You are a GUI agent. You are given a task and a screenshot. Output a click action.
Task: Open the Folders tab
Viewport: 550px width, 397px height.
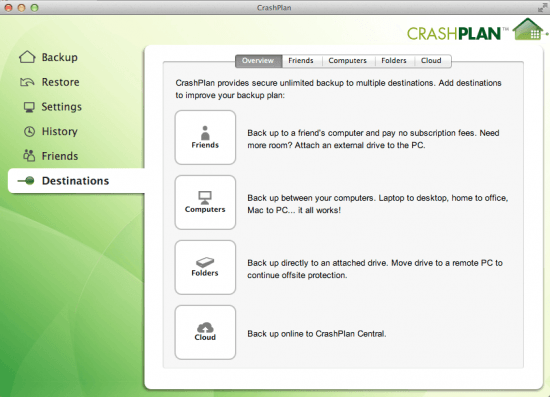click(394, 61)
